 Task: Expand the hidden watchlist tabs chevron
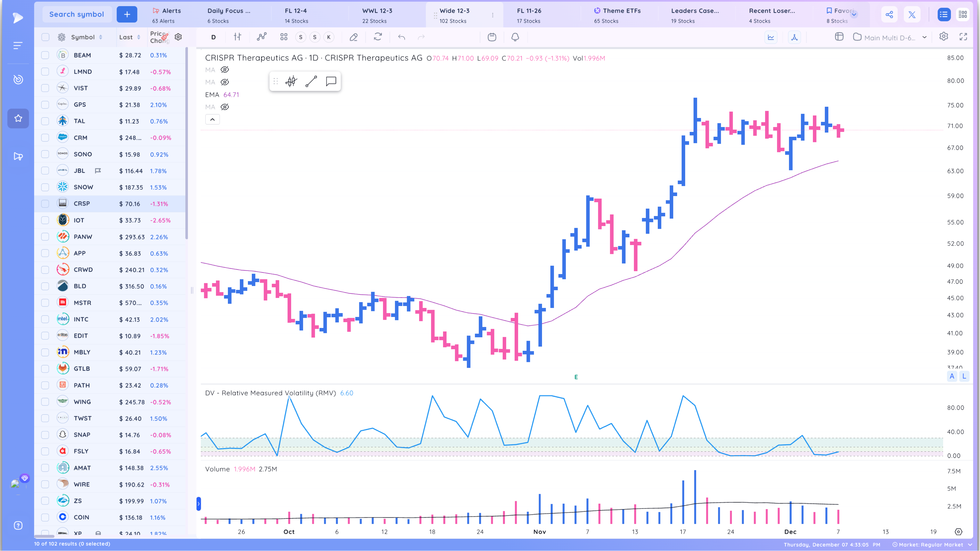(854, 14)
